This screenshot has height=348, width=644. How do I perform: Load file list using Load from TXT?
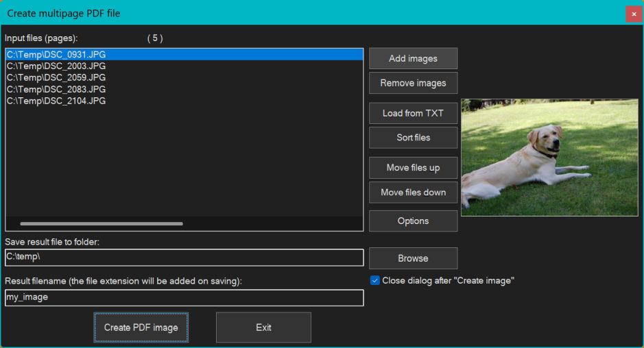tap(413, 113)
